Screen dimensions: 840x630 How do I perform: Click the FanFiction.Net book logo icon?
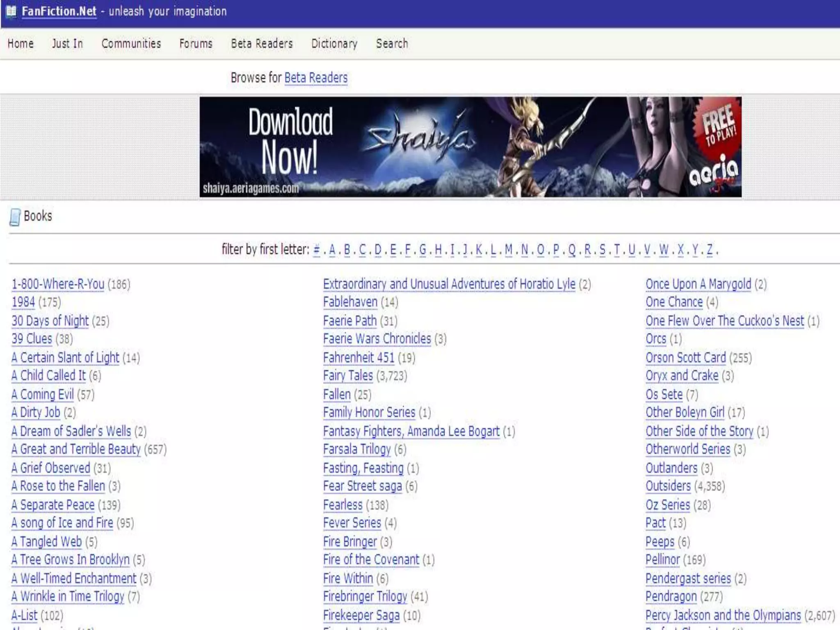click(11, 11)
